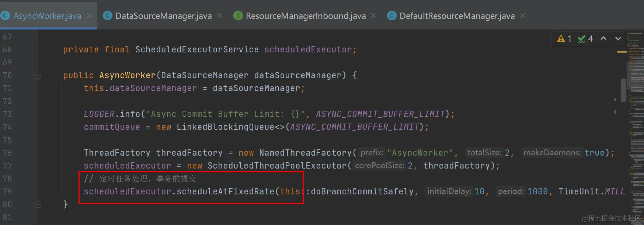Click the fold end marker at line 80
The height and width of the screenshot is (225, 644).
coord(38,204)
